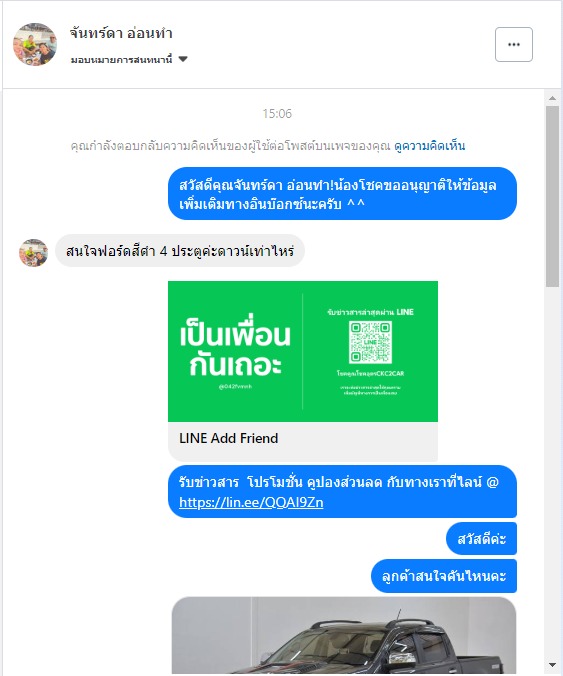563x676 pixels.
Task: Click the scroll up arrow of the chat
Action: (x=552, y=98)
